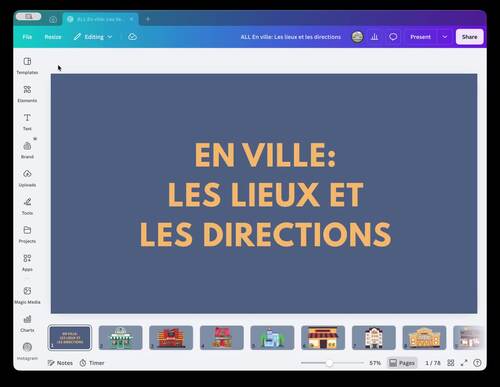
Task: Select page 3 thumbnail with red building
Action: (x=171, y=338)
